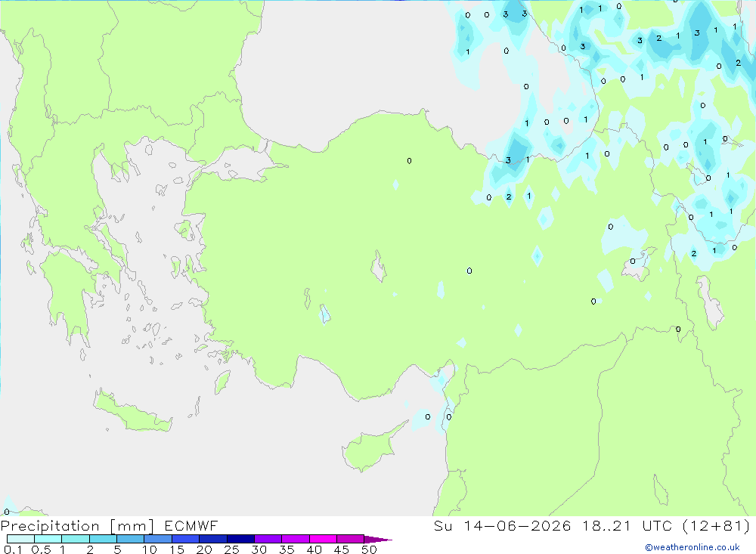This screenshot has width=756, height=554.
Task: Click the '[mm]' unit label
Action: (x=132, y=526)
